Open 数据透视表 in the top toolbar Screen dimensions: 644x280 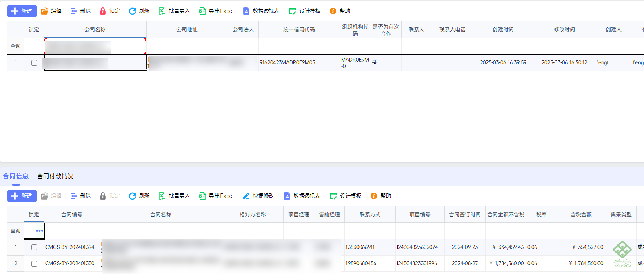pos(261,11)
